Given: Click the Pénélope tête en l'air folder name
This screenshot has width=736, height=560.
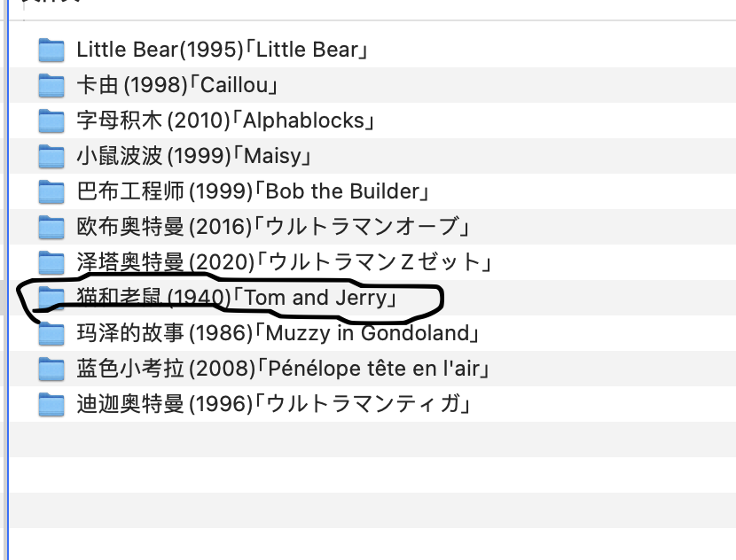Looking at the screenshot, I should pos(284,369).
